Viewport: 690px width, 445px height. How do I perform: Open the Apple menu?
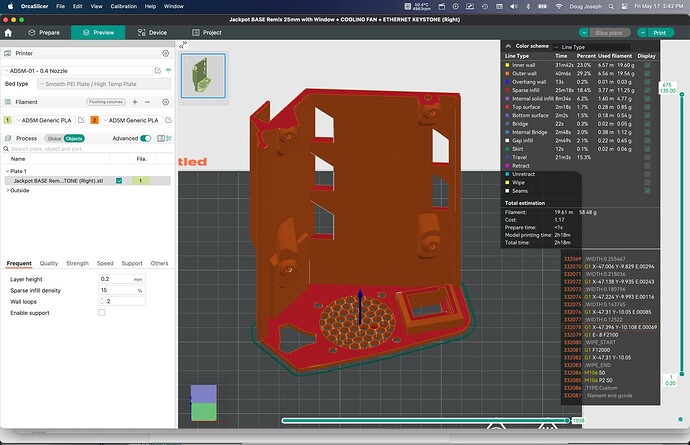click(x=10, y=6)
